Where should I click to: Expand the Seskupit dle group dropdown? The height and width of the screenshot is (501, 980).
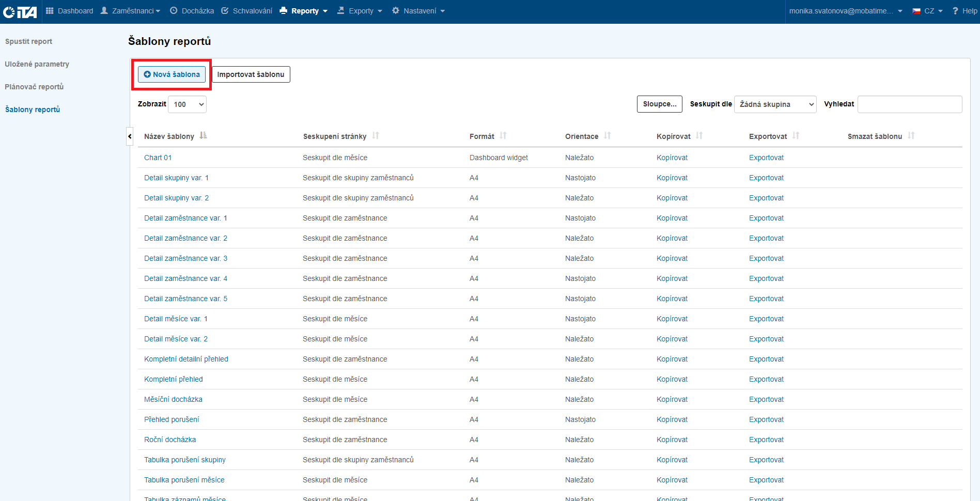click(x=775, y=104)
